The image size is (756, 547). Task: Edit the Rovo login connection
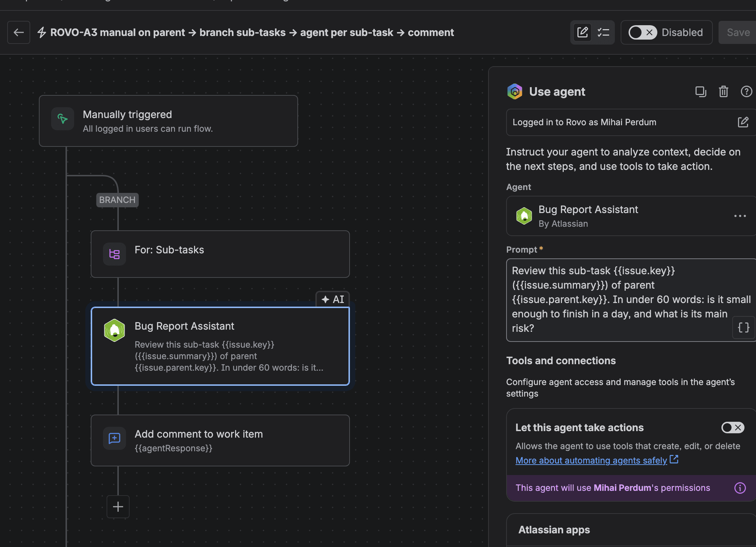743,122
